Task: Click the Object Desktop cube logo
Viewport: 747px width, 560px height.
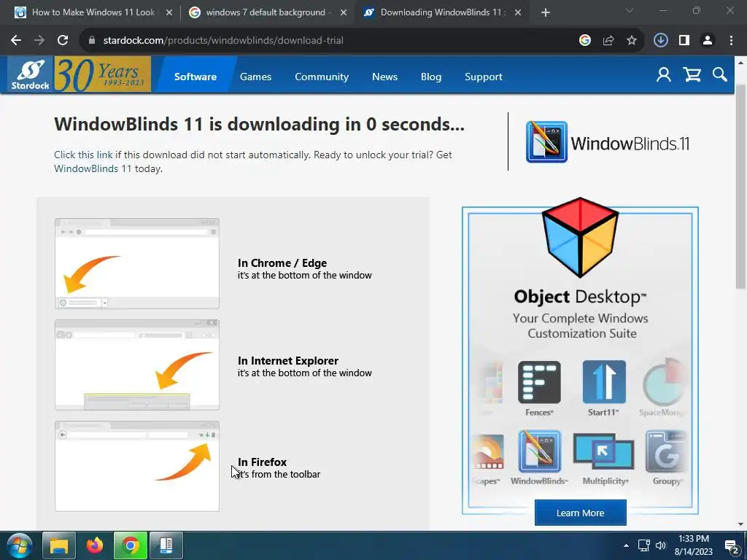Action: point(580,237)
